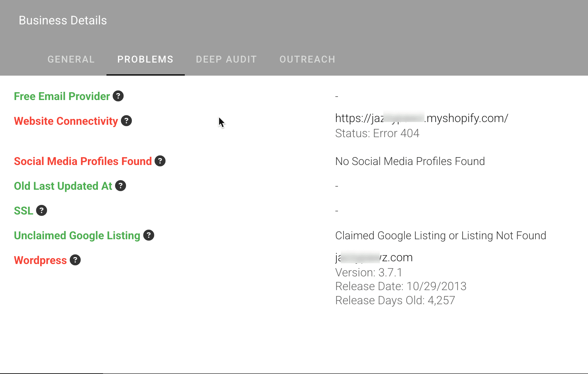Open Wordpress help question mark
This screenshot has width=588, height=374.
75,260
